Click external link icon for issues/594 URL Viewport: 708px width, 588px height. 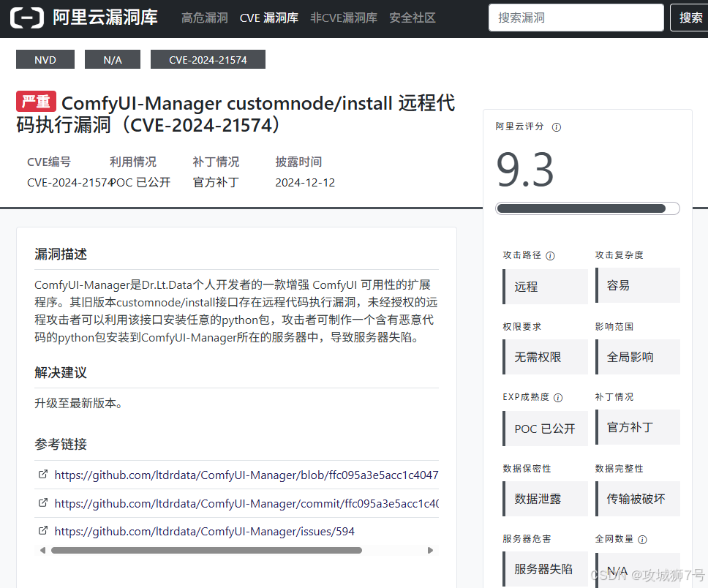click(x=43, y=531)
